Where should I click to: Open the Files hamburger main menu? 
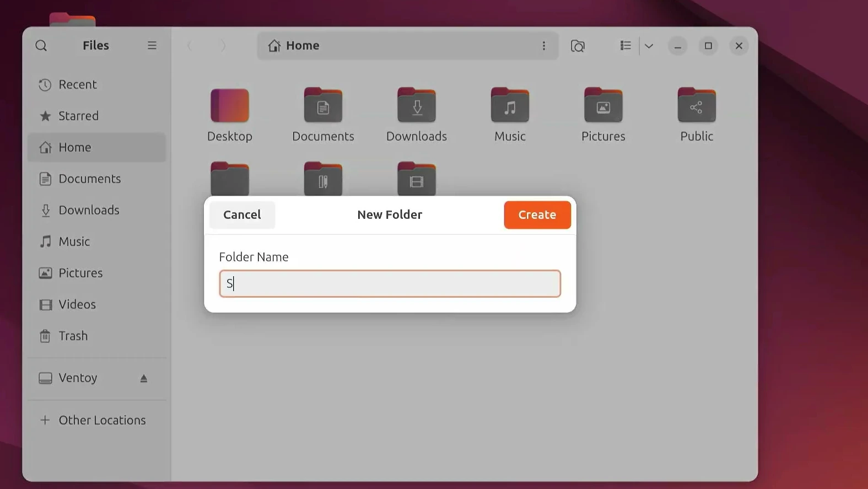[x=152, y=46]
